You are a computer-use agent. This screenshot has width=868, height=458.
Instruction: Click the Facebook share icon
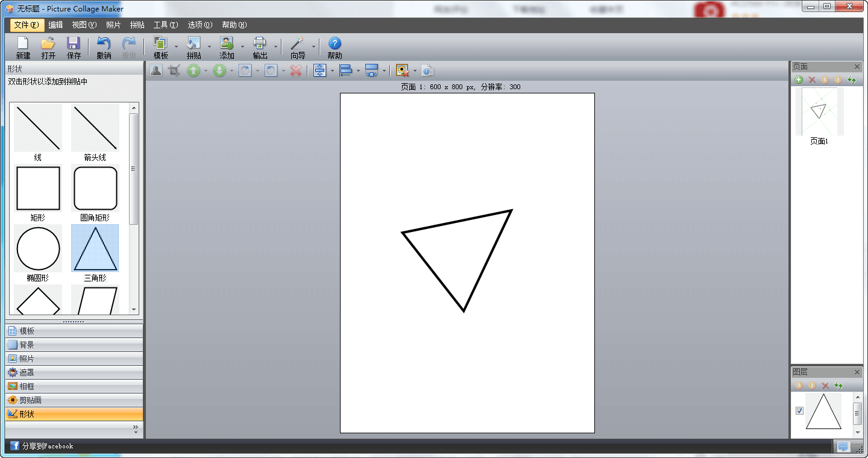coord(14,446)
